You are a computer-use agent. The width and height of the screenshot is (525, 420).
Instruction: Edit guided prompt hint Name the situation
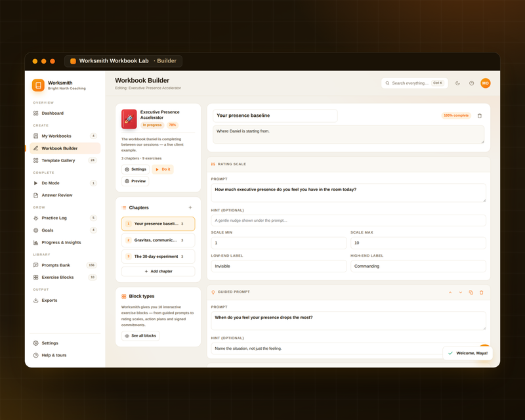coord(348,348)
